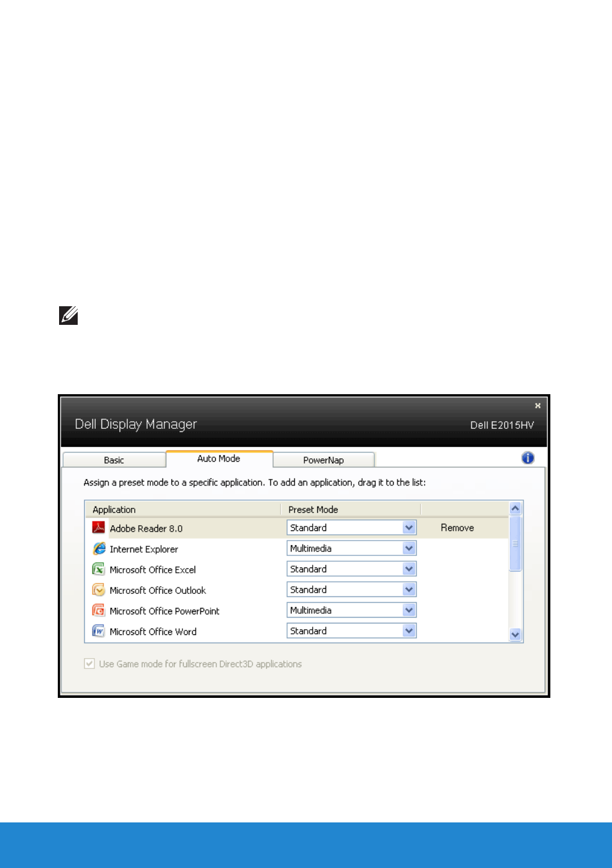Toggle Use Game mode for fullscreen Direct3D checkbox
This screenshot has width=612, height=868.
pos(90,664)
